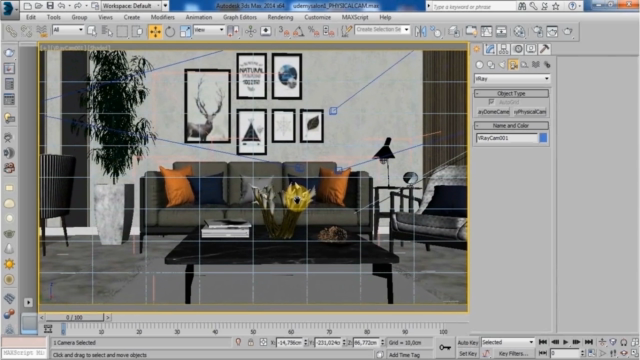Collapse the Object Type rollout
640x360 pixels.
coord(511,93)
